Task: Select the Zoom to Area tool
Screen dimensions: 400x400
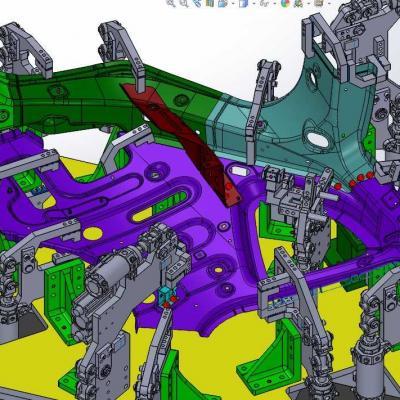Action: pos(184,3)
